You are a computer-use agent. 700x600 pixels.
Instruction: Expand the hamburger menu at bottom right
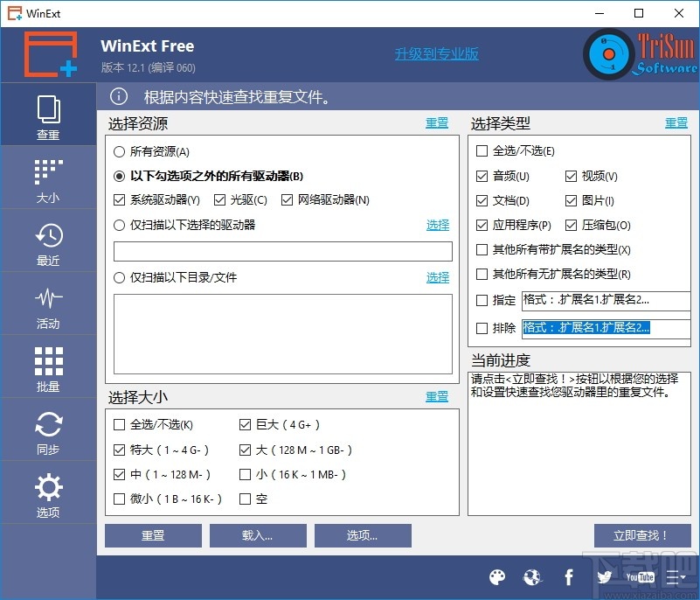click(676, 577)
